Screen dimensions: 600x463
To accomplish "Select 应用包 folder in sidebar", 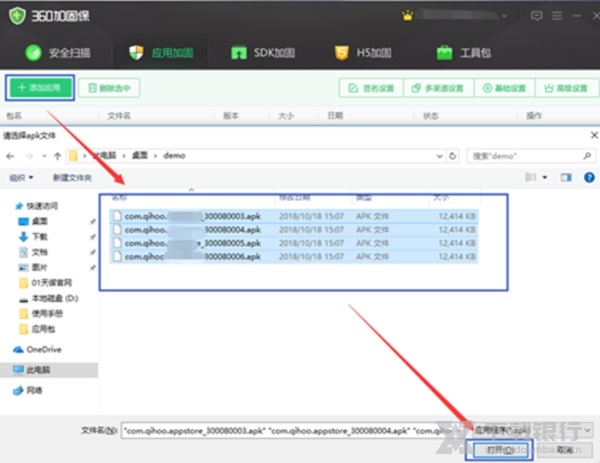I will click(x=37, y=329).
